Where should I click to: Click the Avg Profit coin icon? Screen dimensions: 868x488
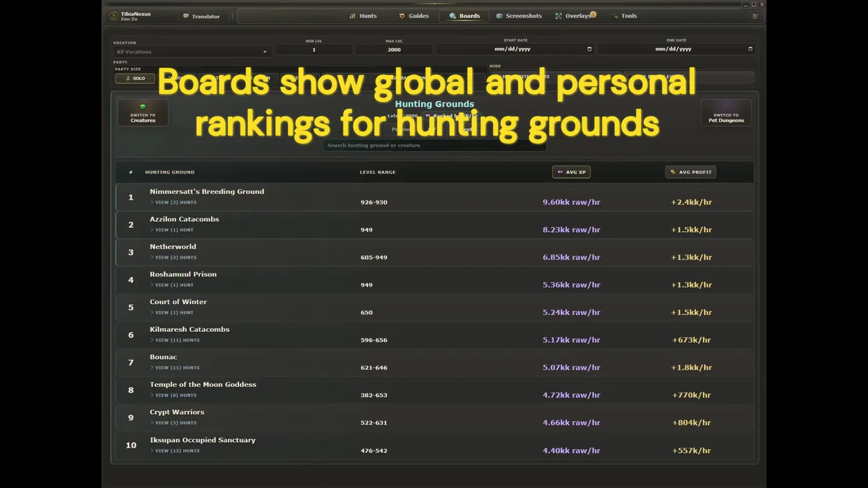pos(673,172)
